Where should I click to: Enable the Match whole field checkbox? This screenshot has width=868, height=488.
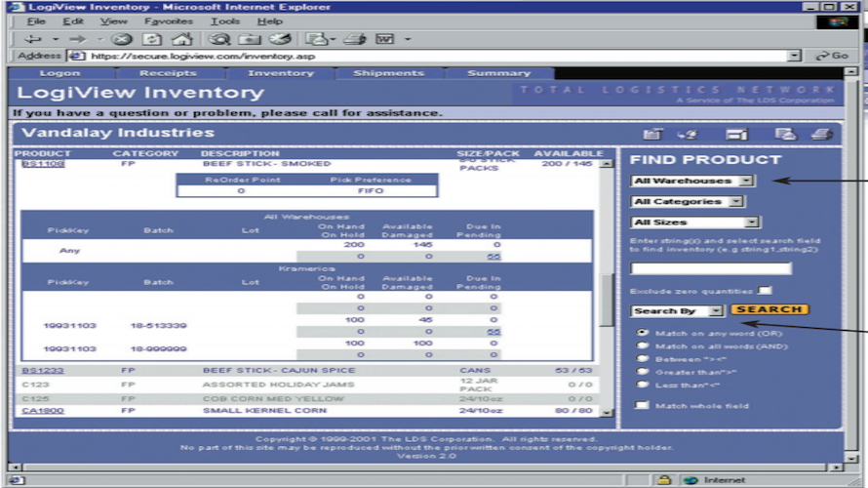pos(642,405)
